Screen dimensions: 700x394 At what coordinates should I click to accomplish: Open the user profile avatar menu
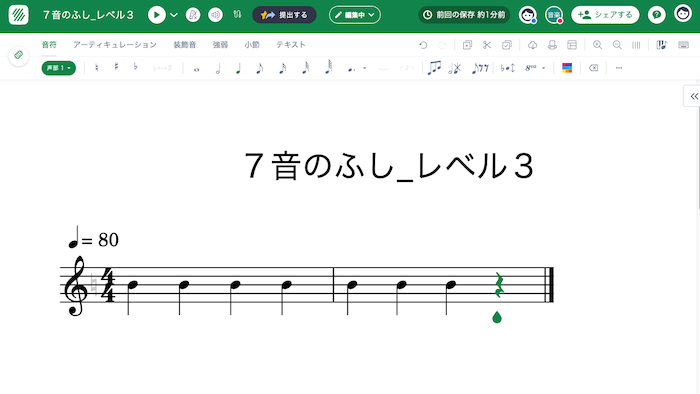(683, 14)
